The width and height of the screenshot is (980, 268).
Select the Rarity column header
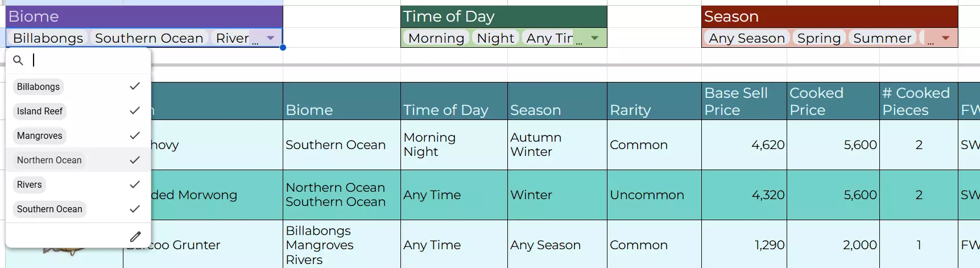click(x=654, y=101)
